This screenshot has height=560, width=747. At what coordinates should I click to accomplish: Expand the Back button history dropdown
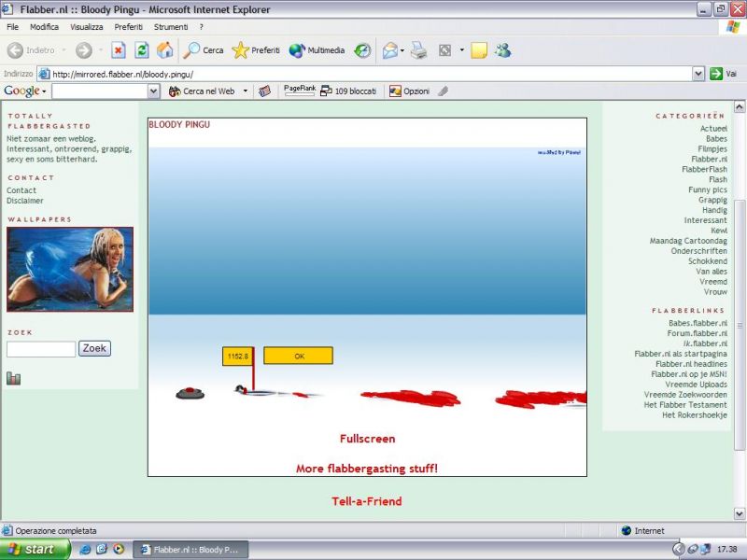pyautogui.click(x=63, y=50)
